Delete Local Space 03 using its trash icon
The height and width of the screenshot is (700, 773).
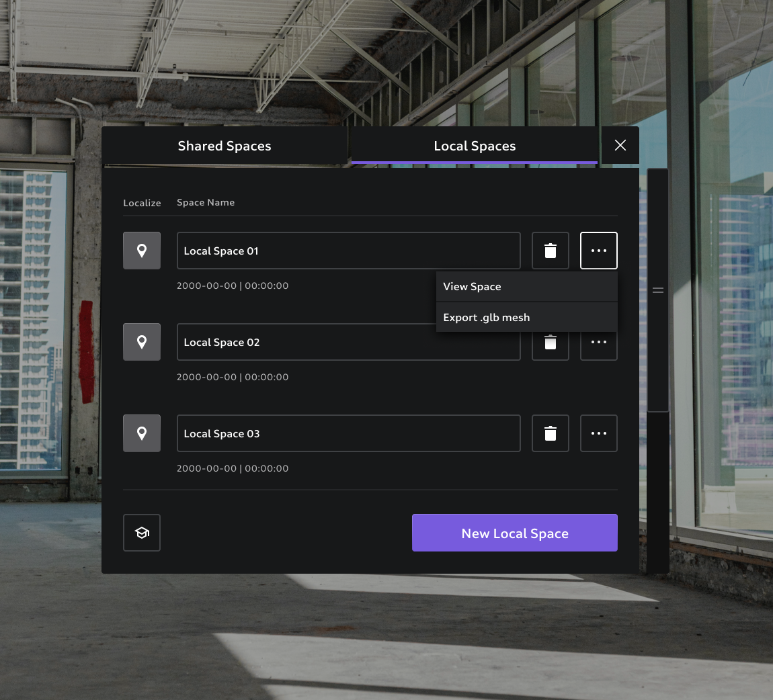click(550, 433)
